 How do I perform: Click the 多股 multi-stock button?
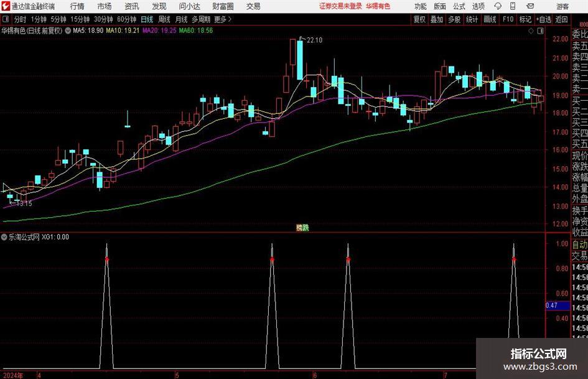pyautogui.click(x=454, y=19)
